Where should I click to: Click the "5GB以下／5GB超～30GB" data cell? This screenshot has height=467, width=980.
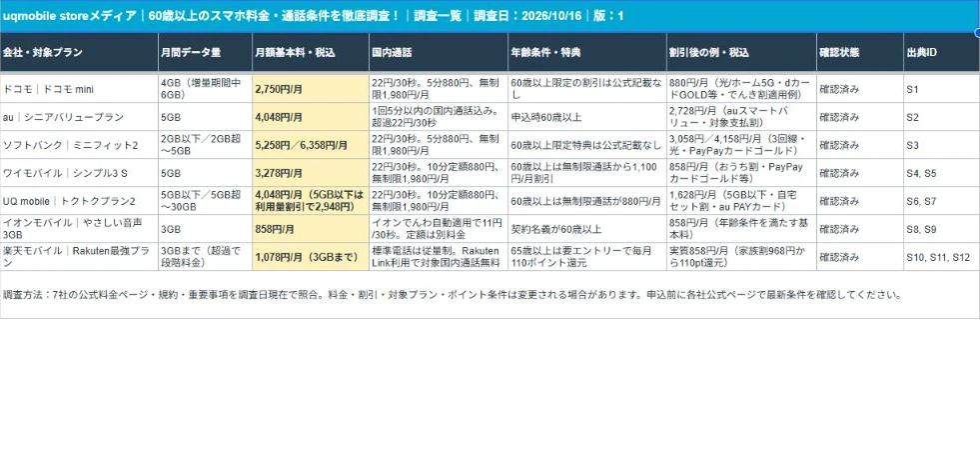point(205,200)
